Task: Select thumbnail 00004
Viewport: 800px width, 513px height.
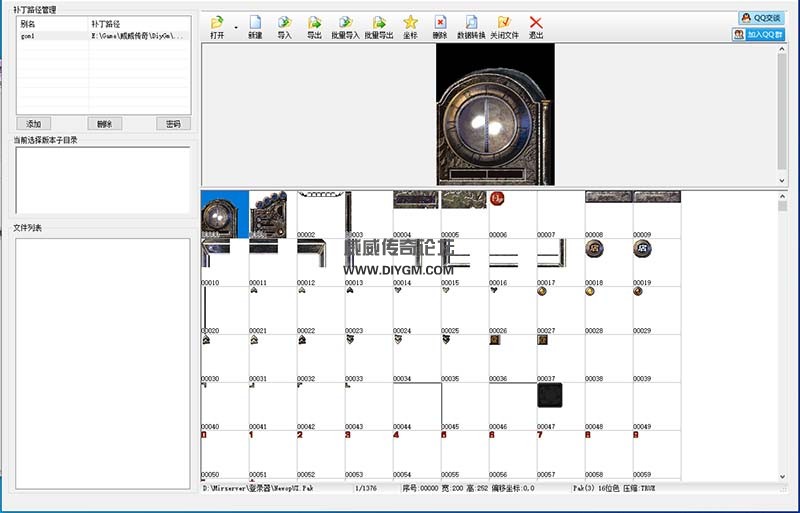Action: [416, 214]
